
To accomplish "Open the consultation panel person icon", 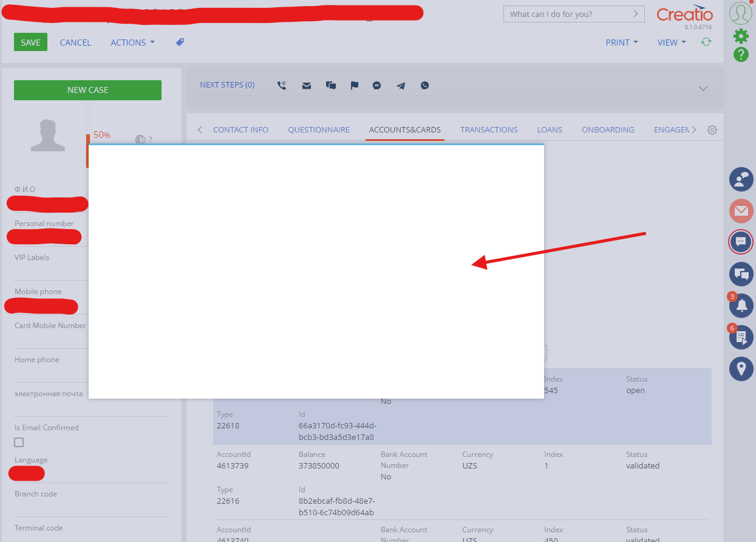I will click(741, 179).
